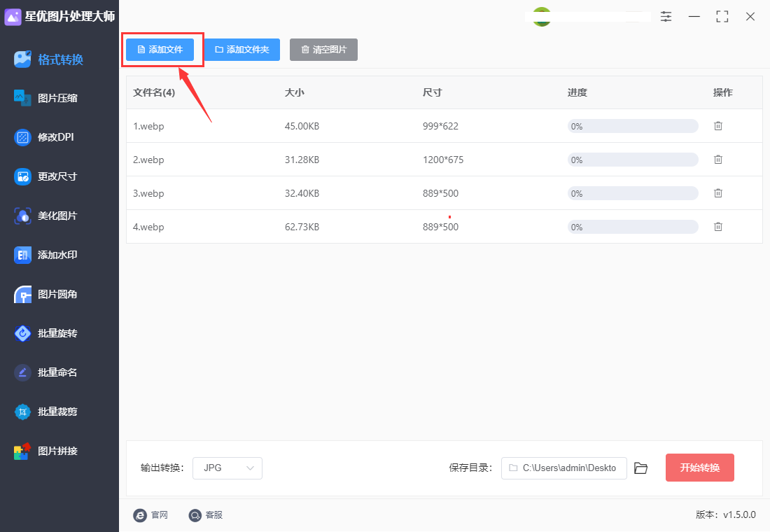Click the 31.28KB size value
Image resolution: width=770 pixels, height=532 pixels.
[x=302, y=160]
